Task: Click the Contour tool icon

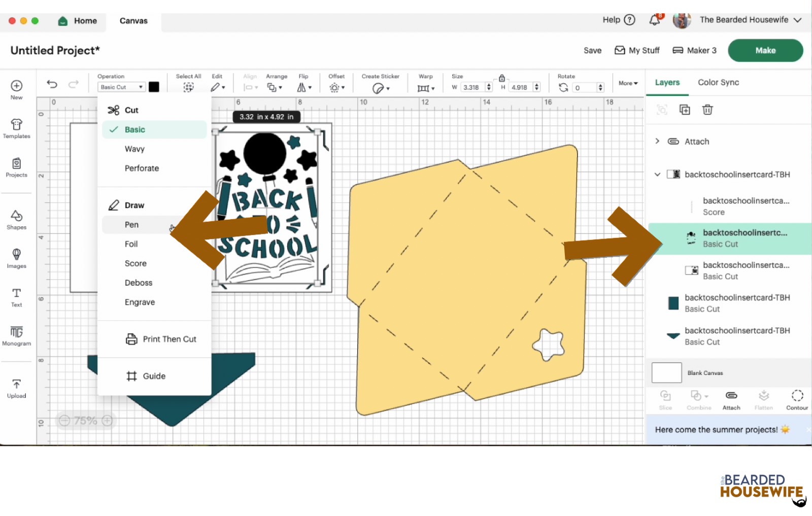Action: point(797,399)
